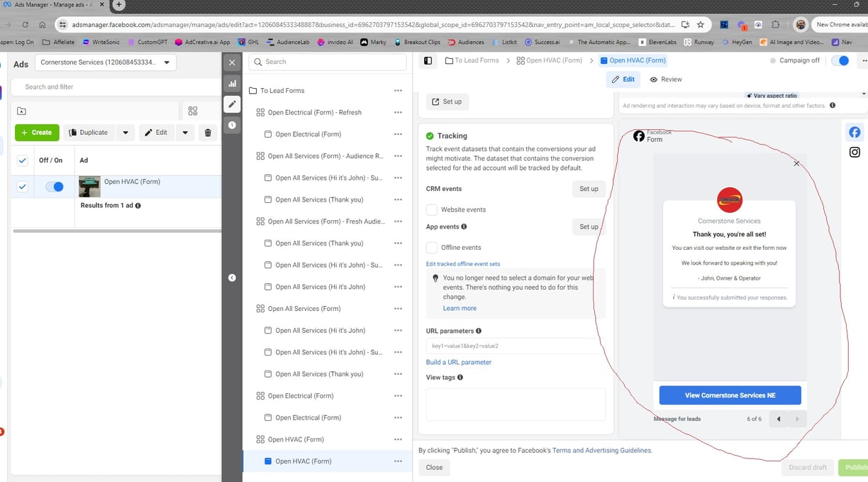The width and height of the screenshot is (868, 482).
Task: Click Set up for App events
Action: click(x=589, y=226)
